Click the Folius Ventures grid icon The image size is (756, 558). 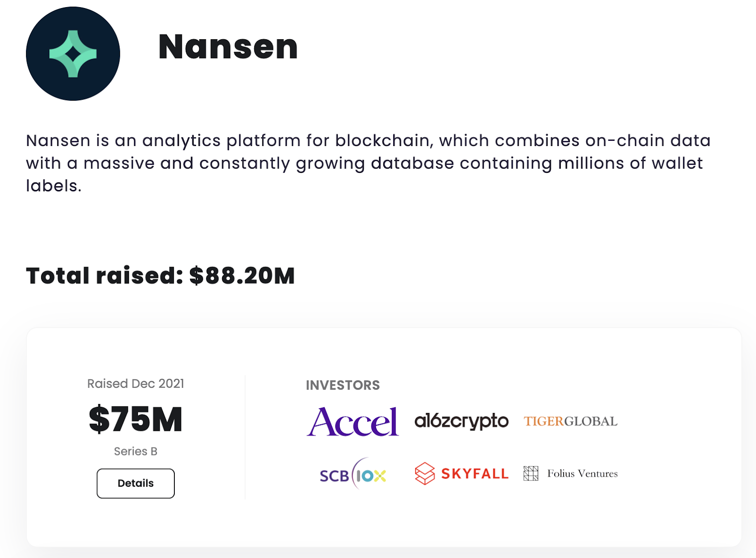(531, 473)
